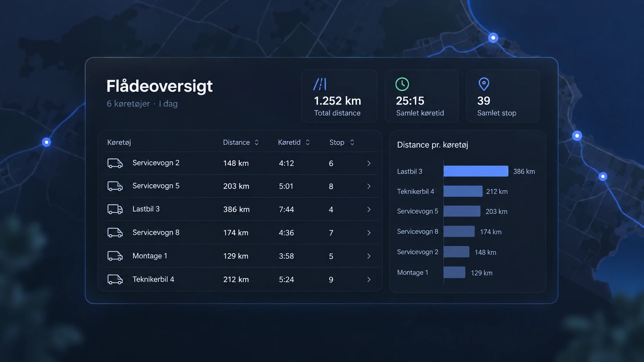Expand the Servicevogn 8 row chevron
The width and height of the screenshot is (644, 362).
(369, 233)
